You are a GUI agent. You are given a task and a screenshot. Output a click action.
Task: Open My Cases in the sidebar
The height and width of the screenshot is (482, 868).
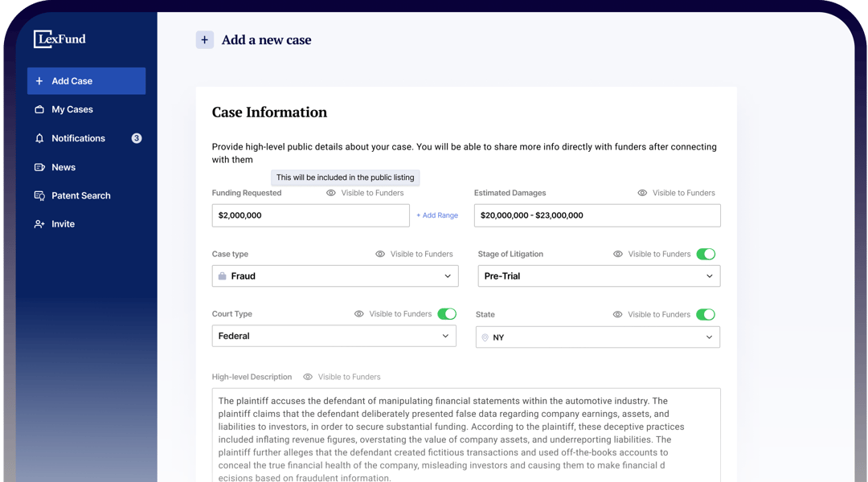tap(72, 109)
